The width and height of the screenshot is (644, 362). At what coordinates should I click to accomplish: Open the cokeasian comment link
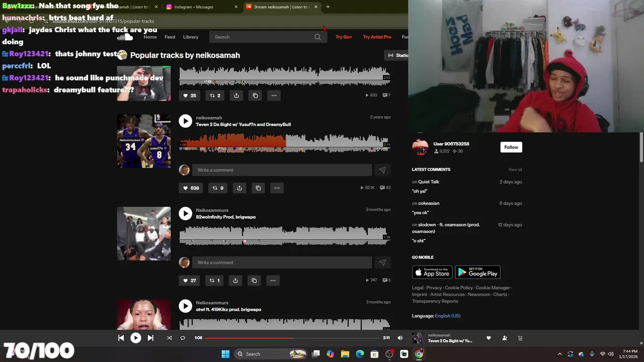429,203
